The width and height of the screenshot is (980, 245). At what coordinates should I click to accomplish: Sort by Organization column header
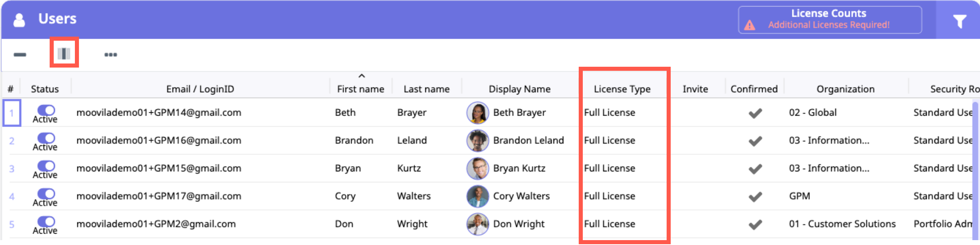coord(845,89)
